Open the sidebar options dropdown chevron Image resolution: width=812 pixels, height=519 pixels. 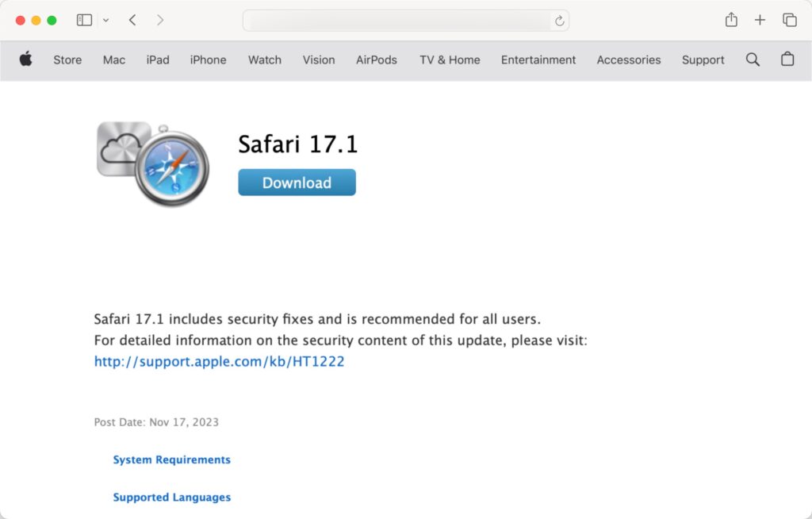tap(105, 20)
